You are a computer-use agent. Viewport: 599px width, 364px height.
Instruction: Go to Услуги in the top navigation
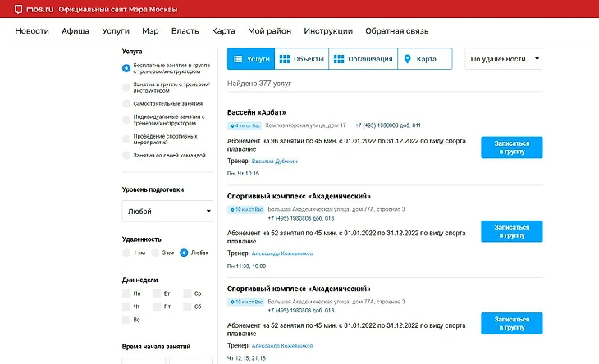(116, 31)
